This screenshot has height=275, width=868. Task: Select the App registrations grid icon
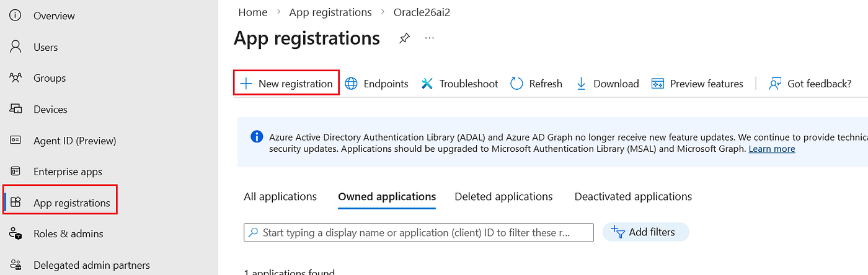[x=16, y=202]
